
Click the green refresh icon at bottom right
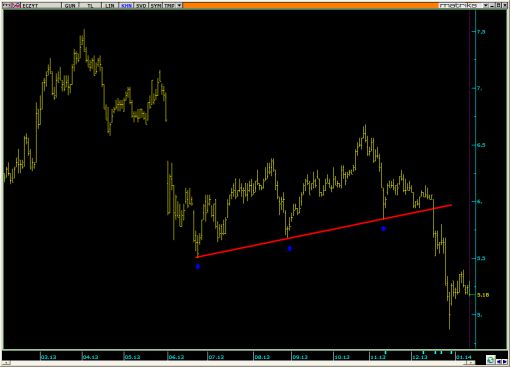coord(491,360)
